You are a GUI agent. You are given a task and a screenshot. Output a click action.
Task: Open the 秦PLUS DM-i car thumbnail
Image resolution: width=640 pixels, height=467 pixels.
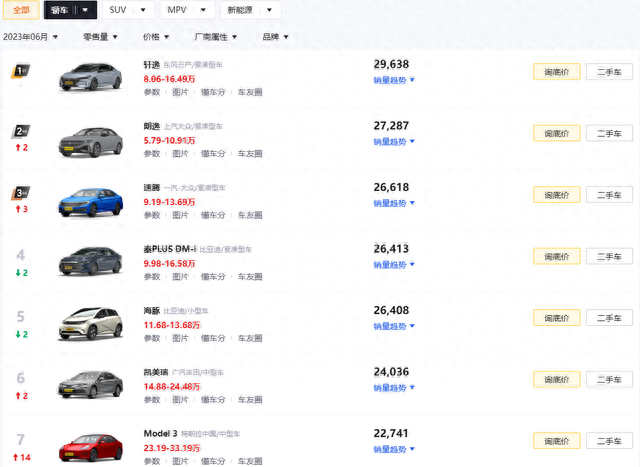pyautogui.click(x=91, y=261)
